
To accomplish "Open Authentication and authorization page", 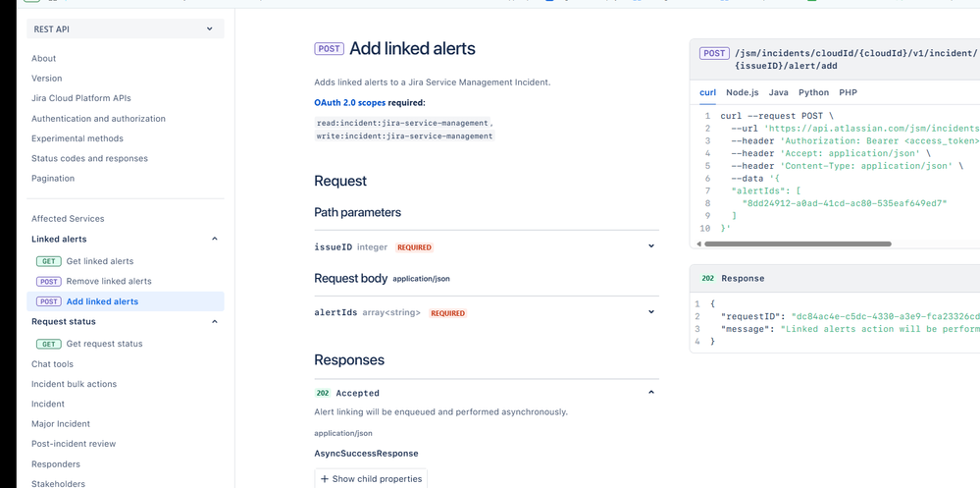I will pos(99,118).
